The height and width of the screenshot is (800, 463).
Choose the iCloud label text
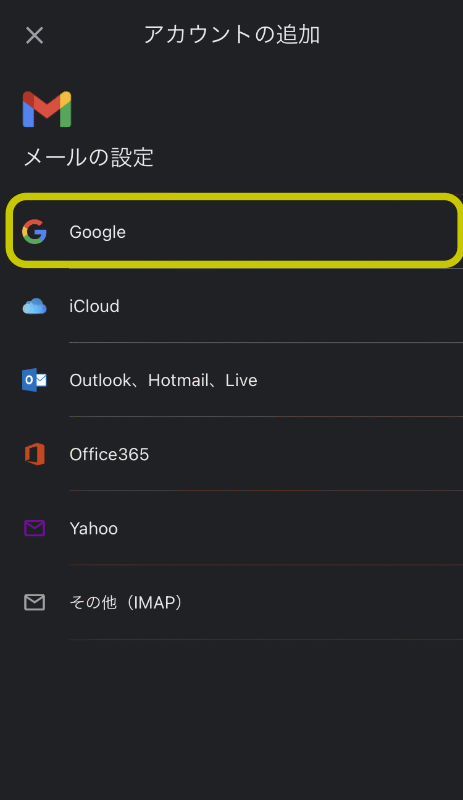pyautogui.click(x=94, y=306)
